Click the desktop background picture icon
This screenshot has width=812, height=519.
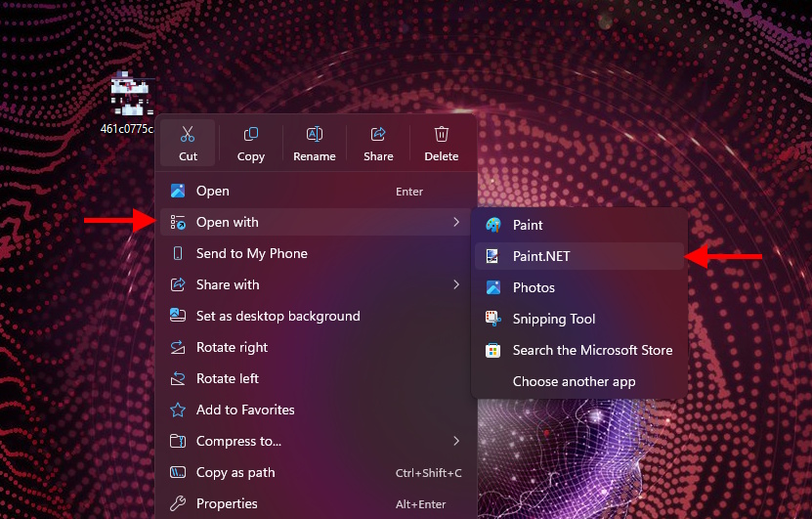tap(178, 315)
